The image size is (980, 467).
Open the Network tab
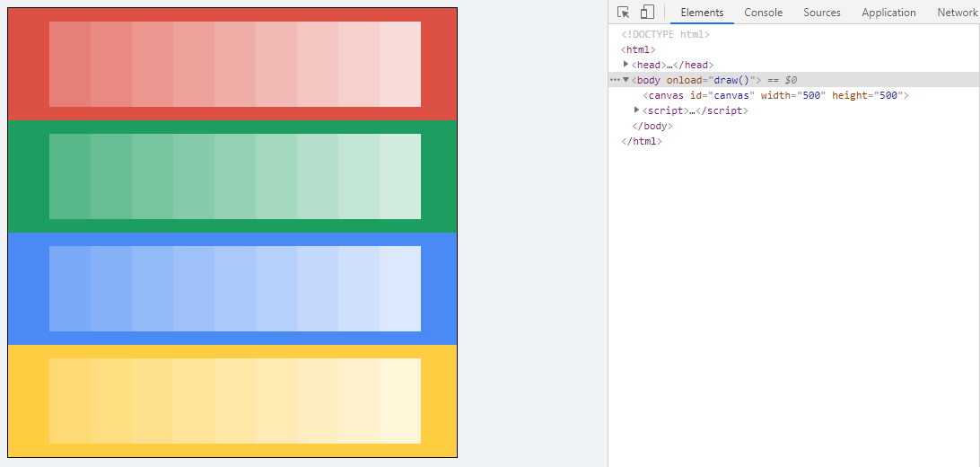point(957,13)
